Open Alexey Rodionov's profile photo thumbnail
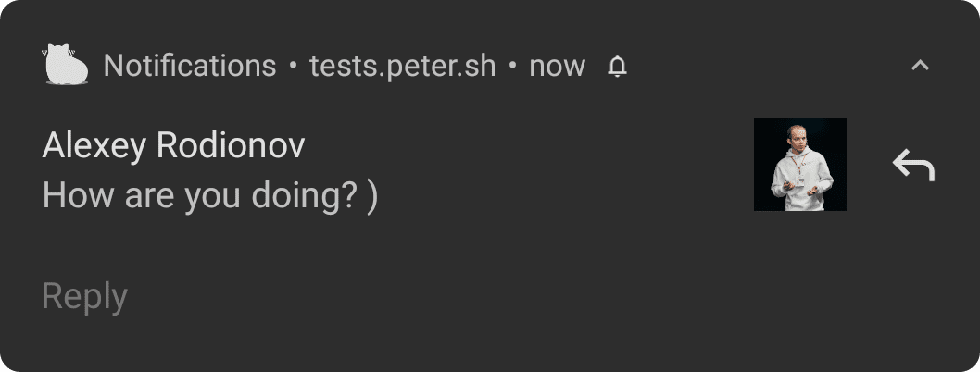The height and width of the screenshot is (372, 980). pyautogui.click(x=799, y=165)
